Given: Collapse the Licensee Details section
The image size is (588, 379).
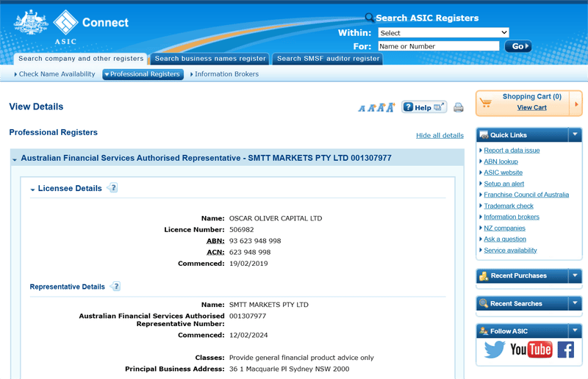Looking at the screenshot, I should point(32,189).
